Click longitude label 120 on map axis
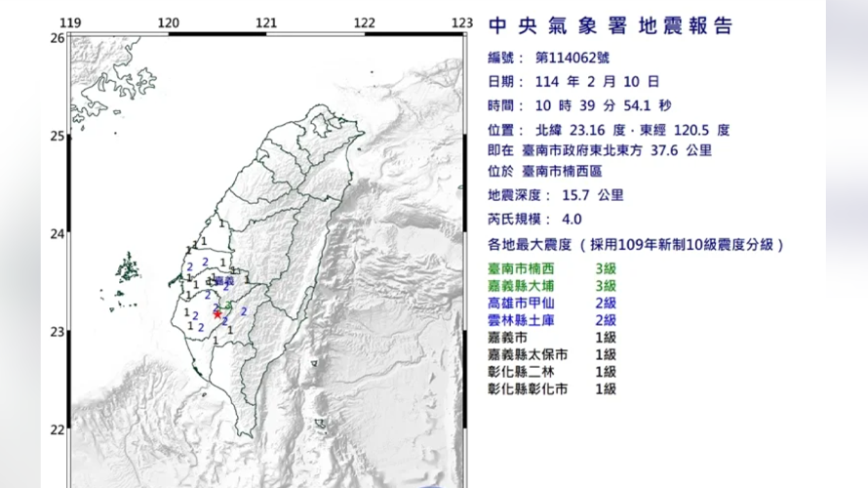This screenshot has height=488, width=868. 169,23
